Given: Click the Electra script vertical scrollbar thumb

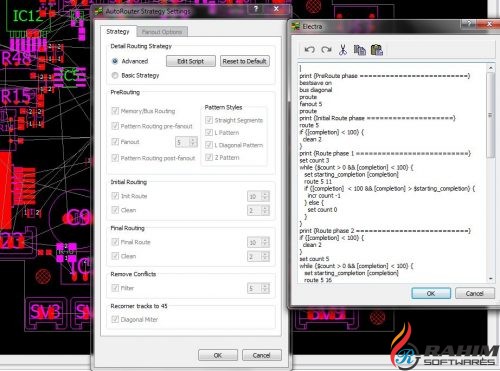Looking at the screenshot, I should pos(490,115).
